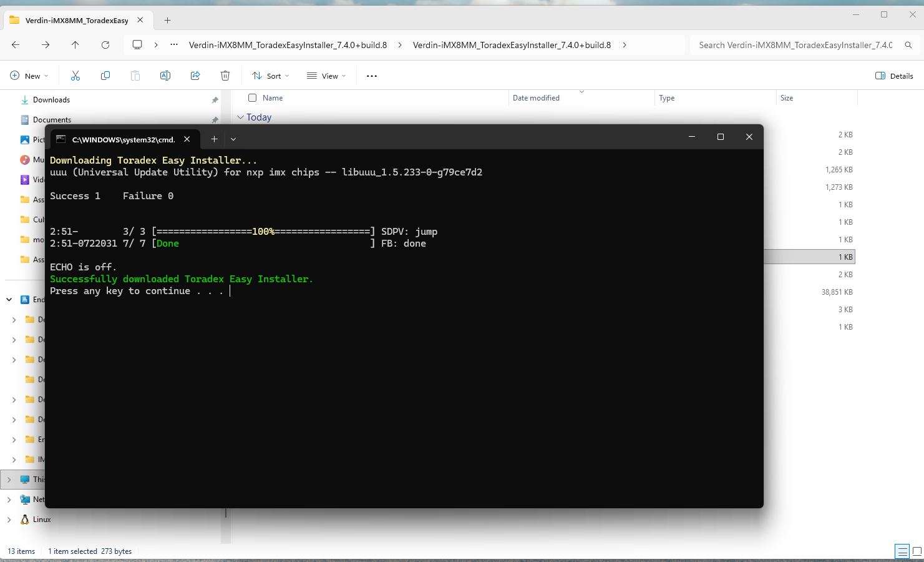
Task: Switch to large thumbnails view in status bar
Action: click(917, 551)
